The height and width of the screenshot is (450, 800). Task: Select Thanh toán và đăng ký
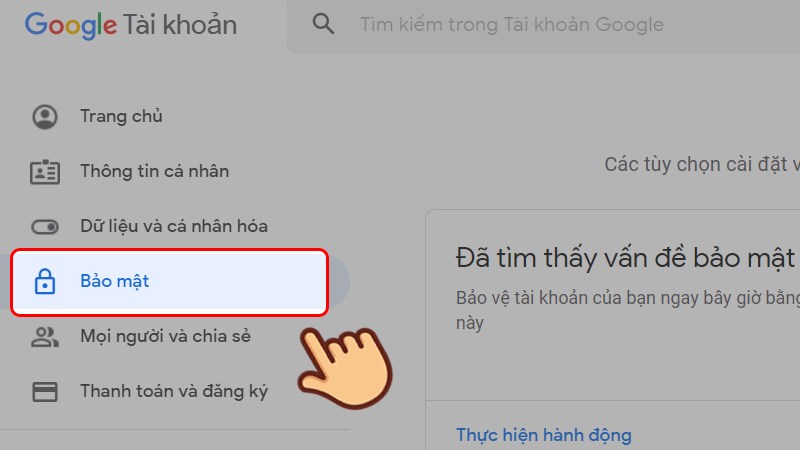pyautogui.click(x=174, y=392)
